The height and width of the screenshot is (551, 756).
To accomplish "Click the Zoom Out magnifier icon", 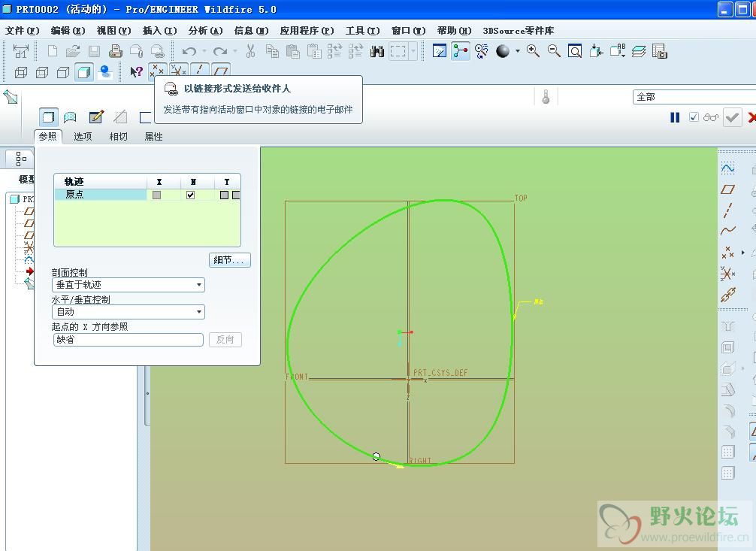I will [554, 50].
